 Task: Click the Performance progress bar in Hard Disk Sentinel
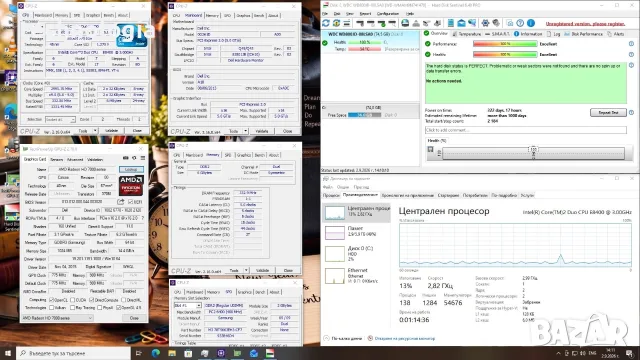click(x=505, y=44)
